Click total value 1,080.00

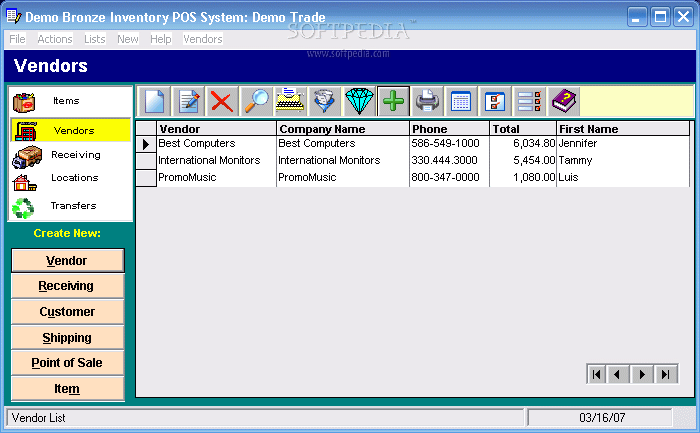tap(534, 177)
